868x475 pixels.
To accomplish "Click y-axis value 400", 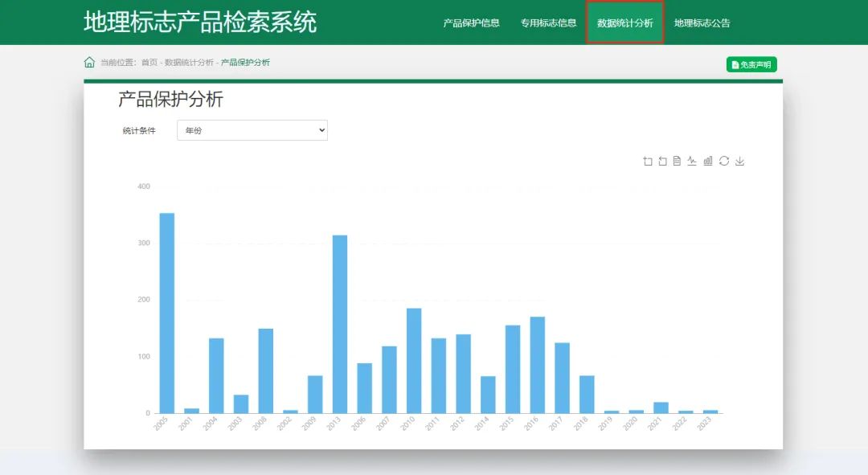I will click(x=144, y=186).
